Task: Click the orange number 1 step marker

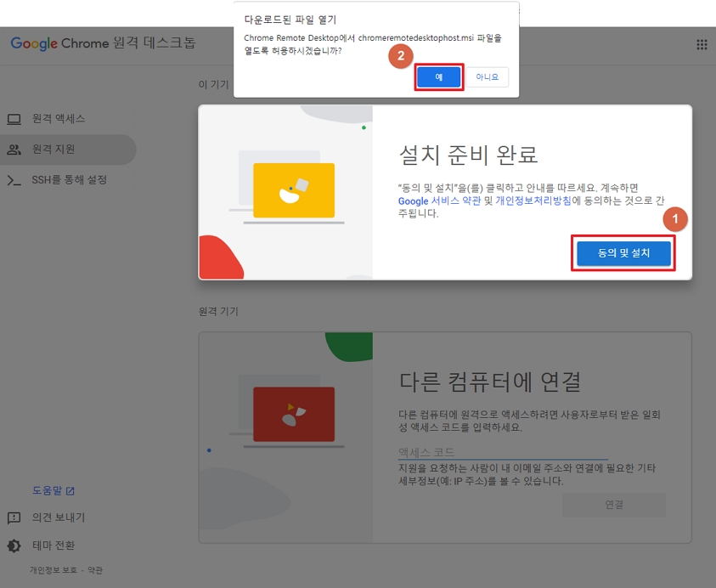Action: click(x=674, y=219)
